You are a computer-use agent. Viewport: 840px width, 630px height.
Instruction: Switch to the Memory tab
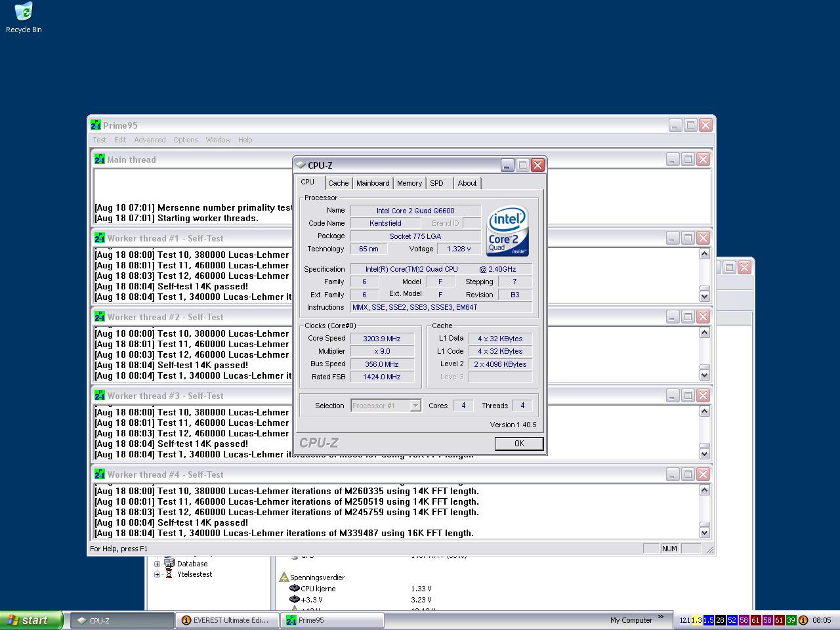click(409, 183)
